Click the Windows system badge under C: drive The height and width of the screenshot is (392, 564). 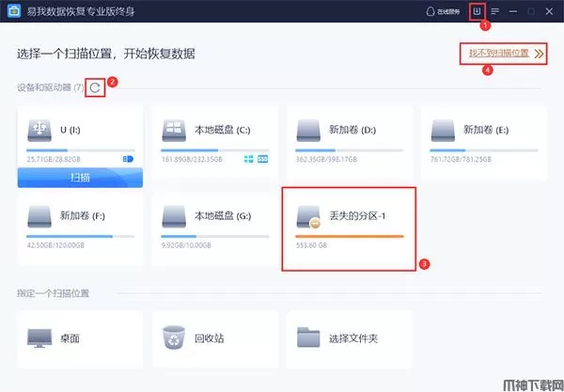point(248,159)
